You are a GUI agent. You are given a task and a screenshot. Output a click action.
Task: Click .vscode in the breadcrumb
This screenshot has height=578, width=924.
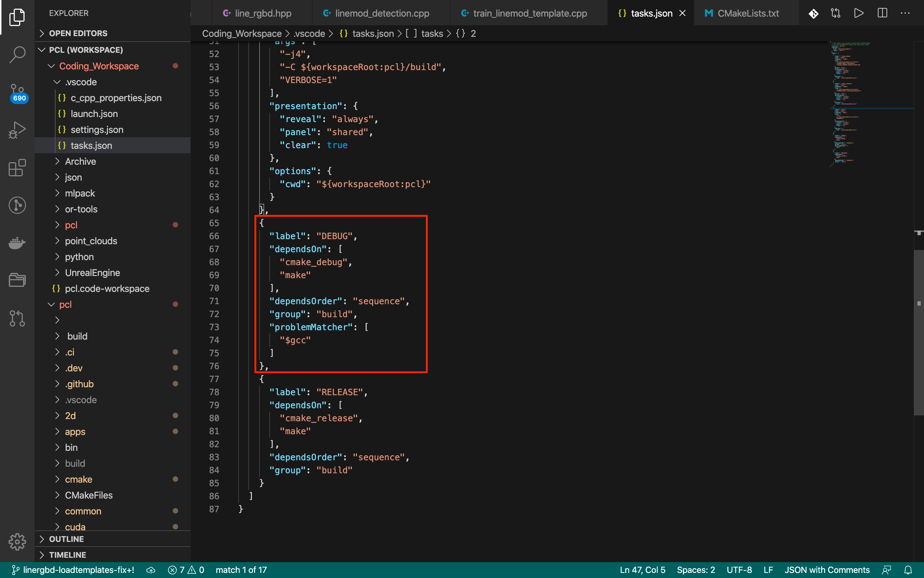tap(309, 34)
